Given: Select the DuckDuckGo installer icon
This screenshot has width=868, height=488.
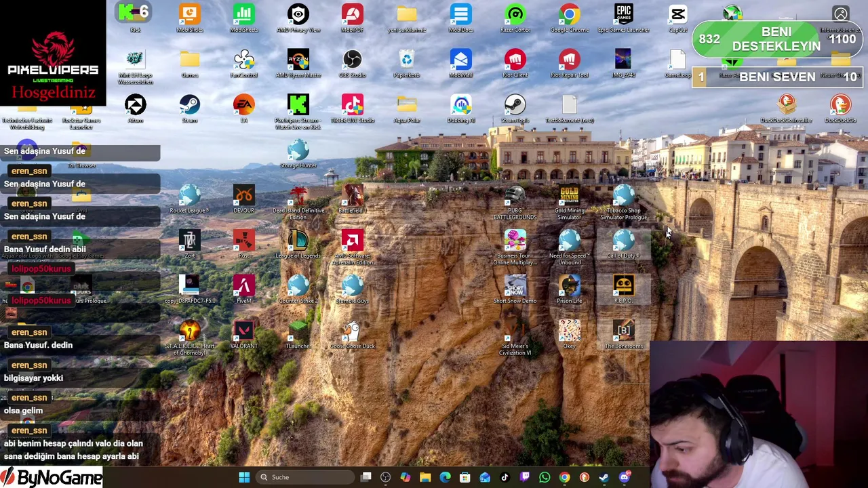Looking at the screenshot, I should click(x=786, y=109).
